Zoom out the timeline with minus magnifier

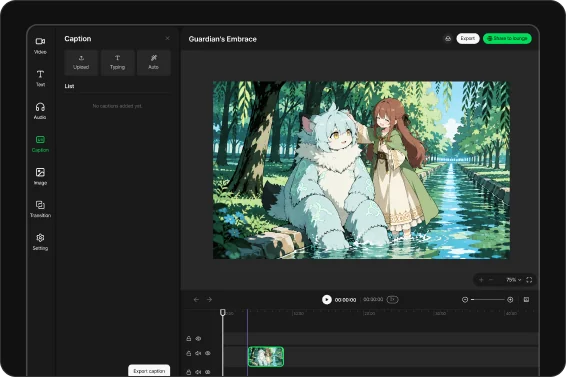pyautogui.click(x=465, y=299)
